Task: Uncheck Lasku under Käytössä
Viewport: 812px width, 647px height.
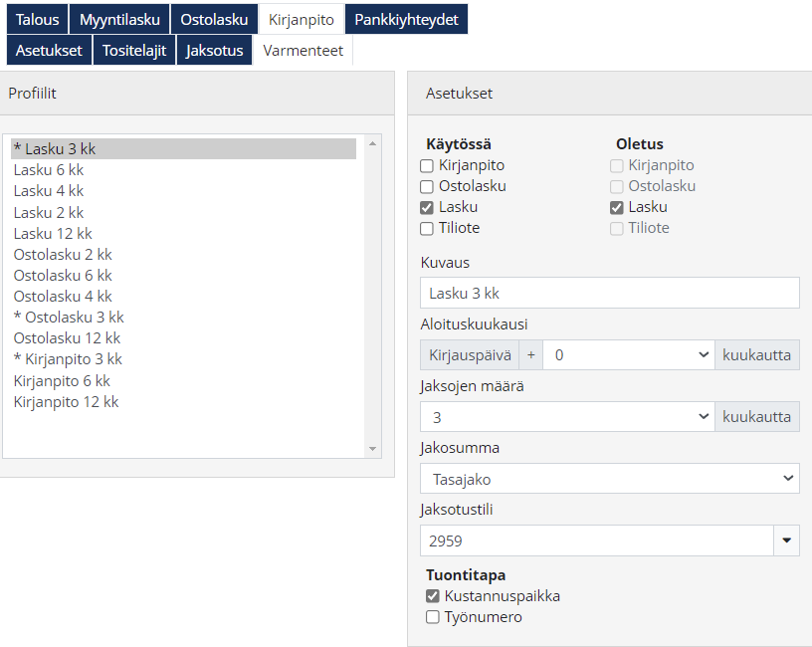Action: (427, 208)
